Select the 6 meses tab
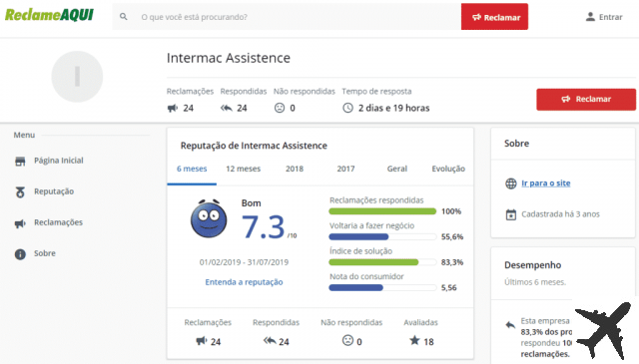639x364 pixels. pyautogui.click(x=192, y=169)
